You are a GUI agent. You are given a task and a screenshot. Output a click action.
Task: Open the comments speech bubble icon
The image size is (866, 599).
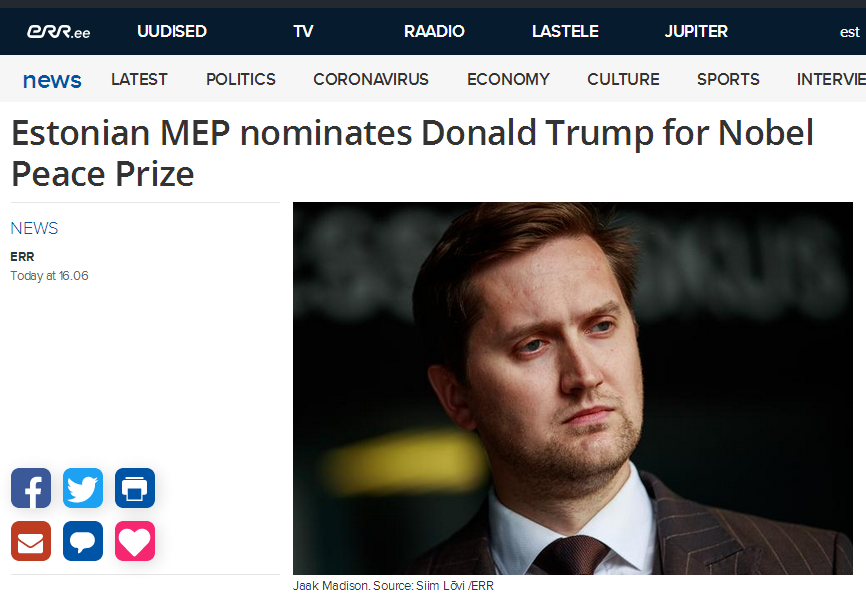(83, 541)
